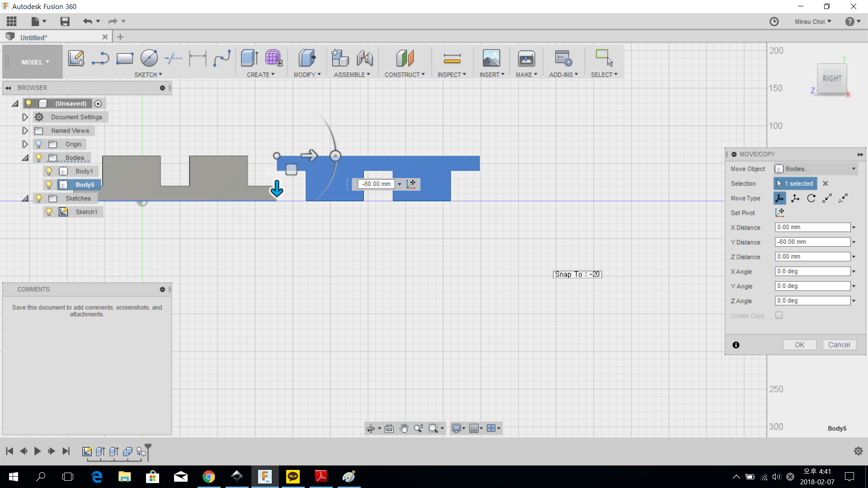Image resolution: width=868 pixels, height=488 pixels.
Task: Activate the Unsaved component radio button
Action: coord(98,103)
